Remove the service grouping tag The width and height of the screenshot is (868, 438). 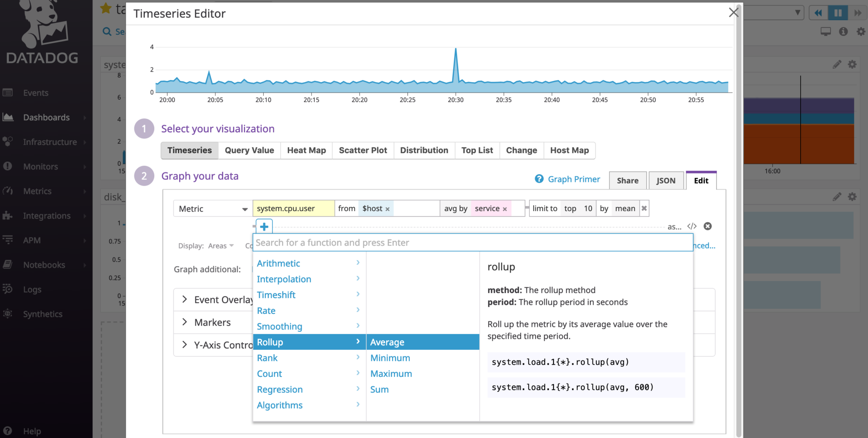pyautogui.click(x=505, y=209)
